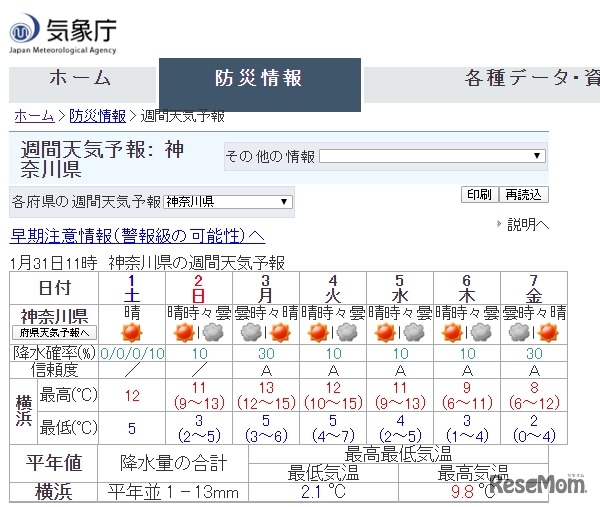
Task: Click the 平年値 header cell
Action: pyautogui.click(x=54, y=463)
